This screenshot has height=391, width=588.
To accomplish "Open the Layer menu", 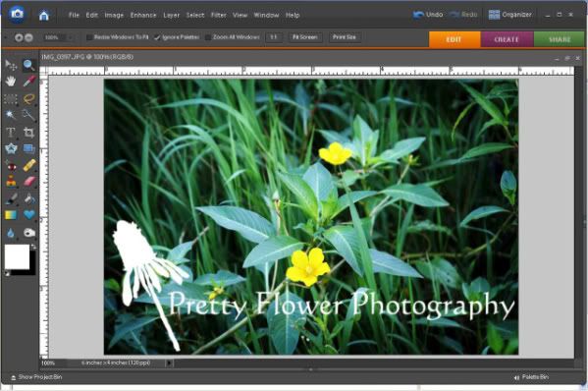I will (172, 15).
